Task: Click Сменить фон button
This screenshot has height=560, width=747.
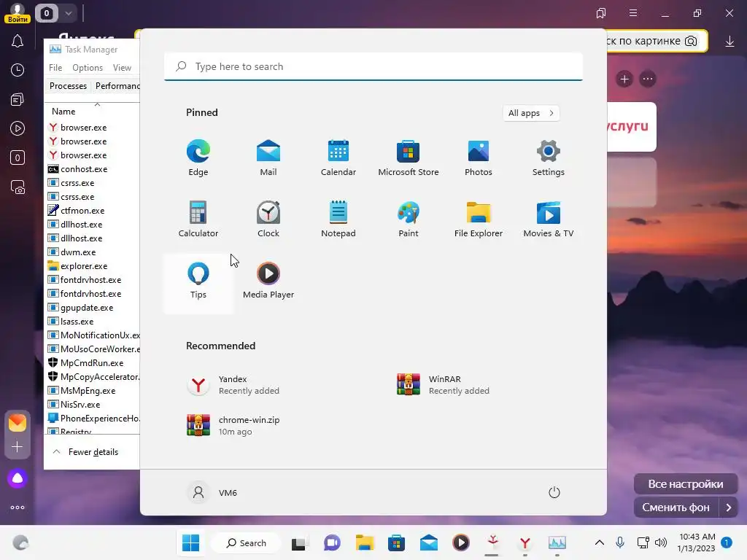Action: (676, 507)
